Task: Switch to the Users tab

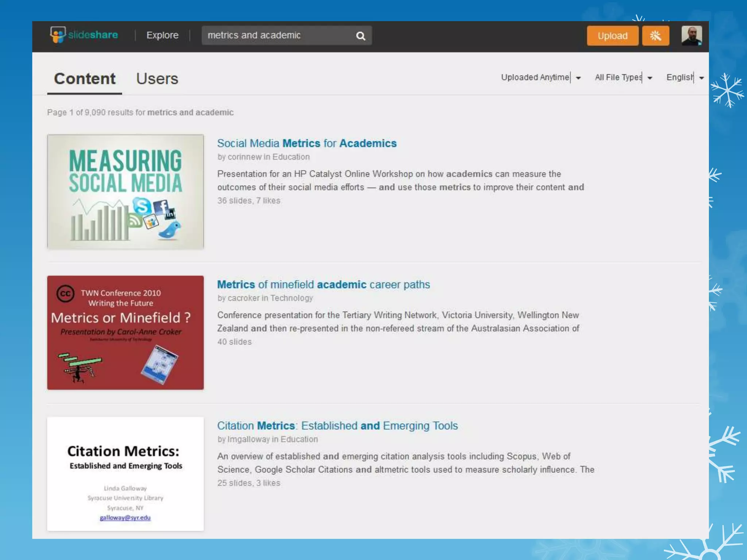Action: click(x=157, y=79)
